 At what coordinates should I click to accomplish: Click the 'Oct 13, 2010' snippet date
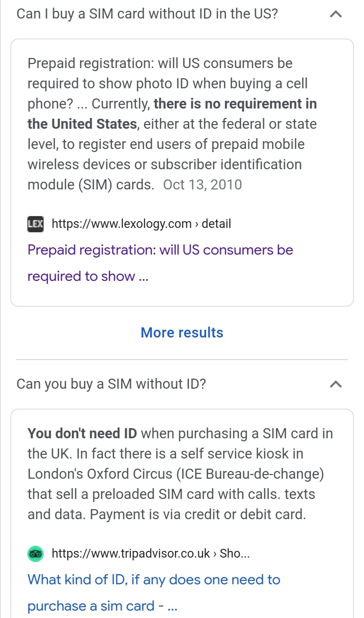[203, 185]
